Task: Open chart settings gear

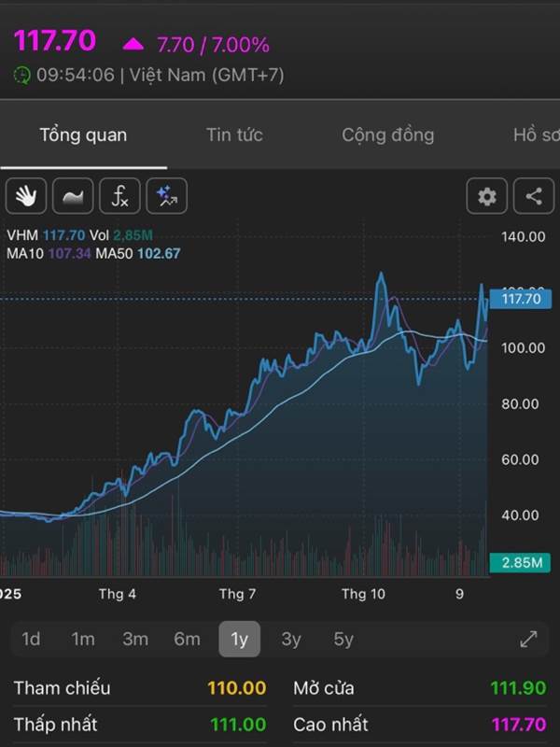Action: coord(487,196)
